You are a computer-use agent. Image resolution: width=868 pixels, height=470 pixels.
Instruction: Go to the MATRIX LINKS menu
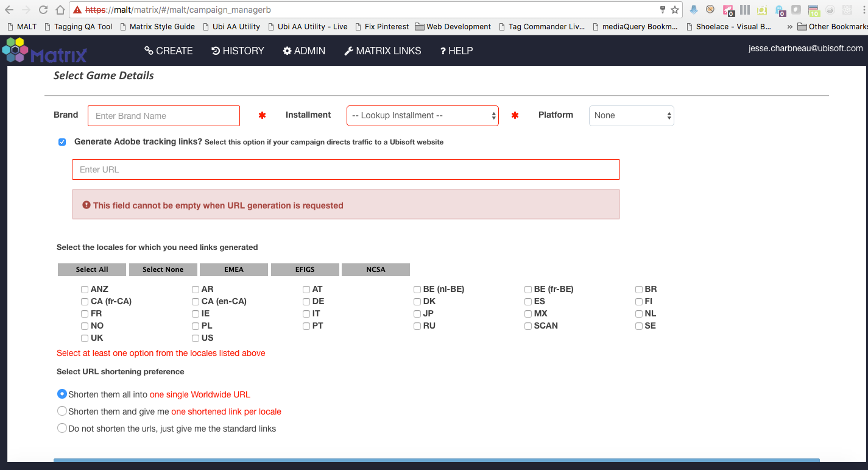point(383,51)
